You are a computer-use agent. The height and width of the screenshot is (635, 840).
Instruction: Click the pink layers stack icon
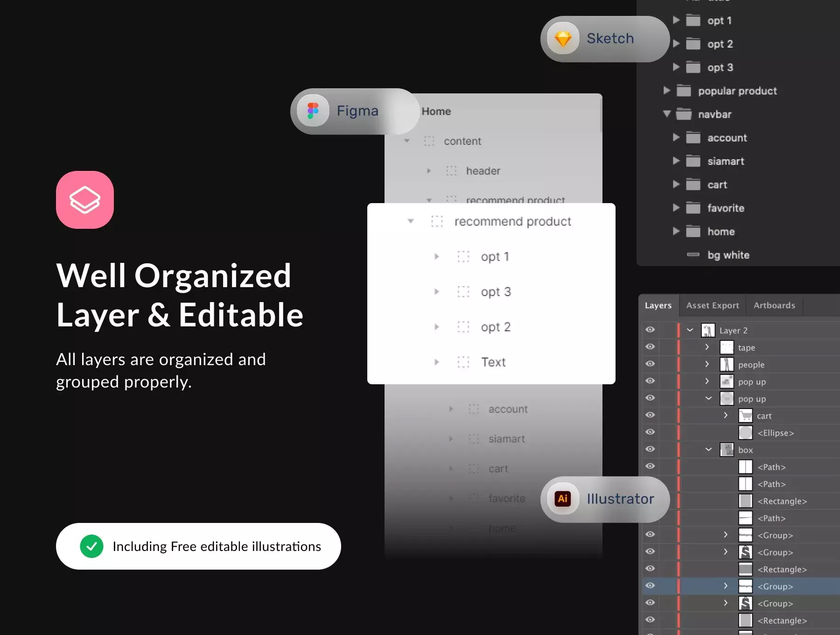click(85, 200)
